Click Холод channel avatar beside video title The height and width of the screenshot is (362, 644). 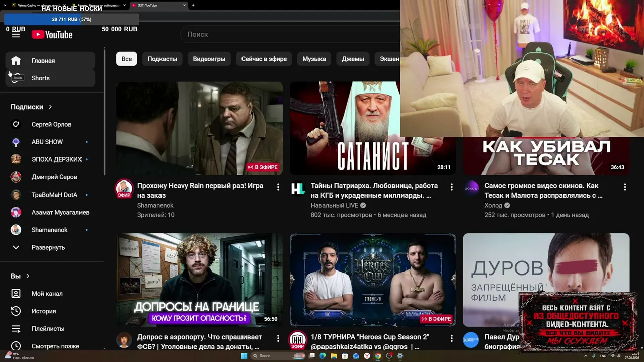point(471,189)
